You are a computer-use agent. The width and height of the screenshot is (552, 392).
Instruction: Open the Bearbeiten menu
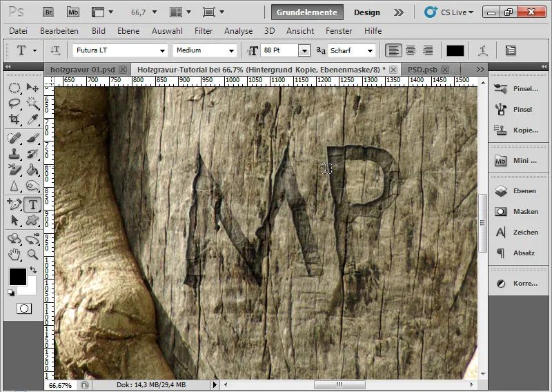[x=59, y=31]
